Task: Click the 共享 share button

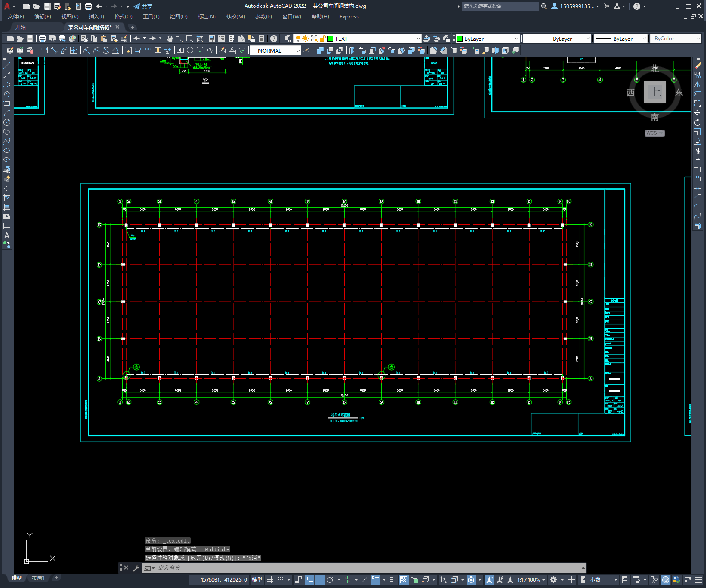Action: coord(143,6)
